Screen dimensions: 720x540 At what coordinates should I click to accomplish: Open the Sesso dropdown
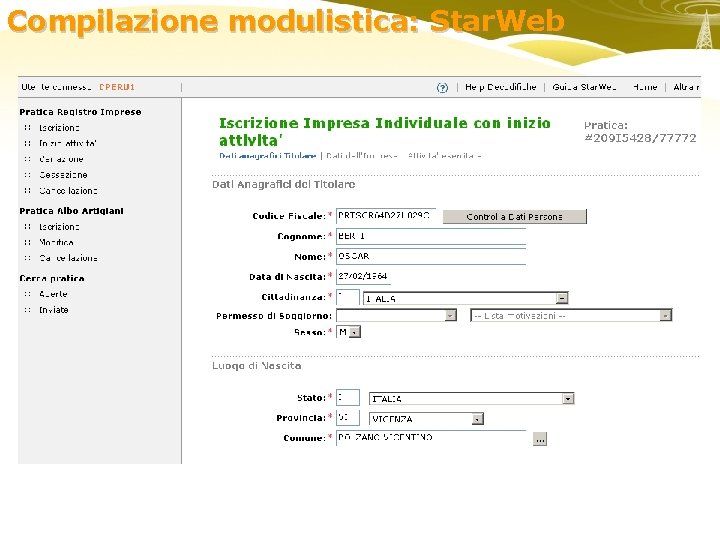tap(349, 332)
